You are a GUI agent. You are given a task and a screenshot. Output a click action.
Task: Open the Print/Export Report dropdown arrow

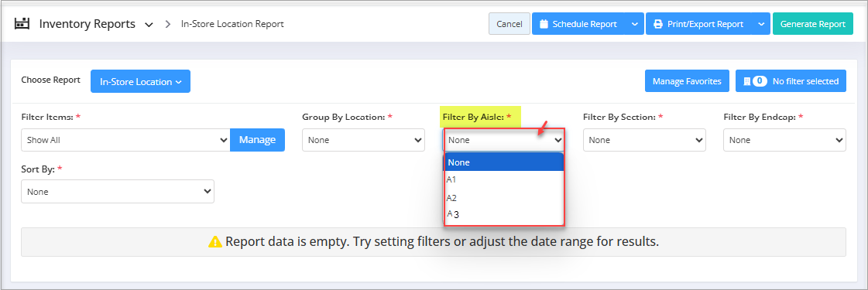[x=760, y=24]
